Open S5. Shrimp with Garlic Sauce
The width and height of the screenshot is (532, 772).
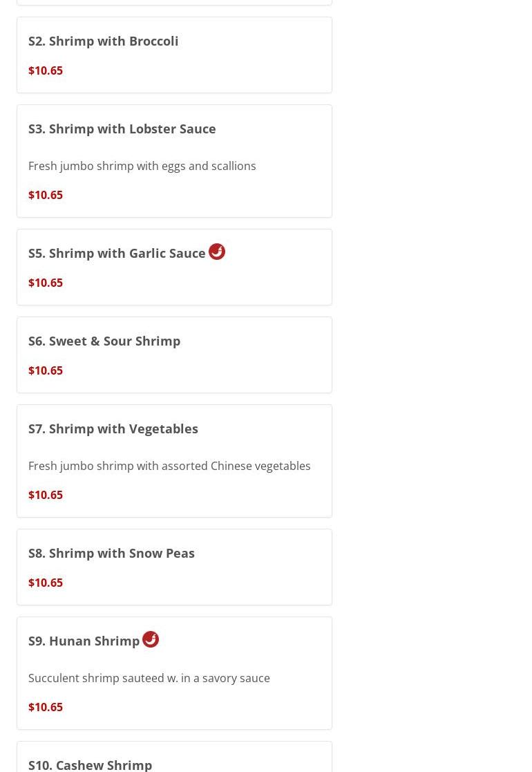pos(117,253)
